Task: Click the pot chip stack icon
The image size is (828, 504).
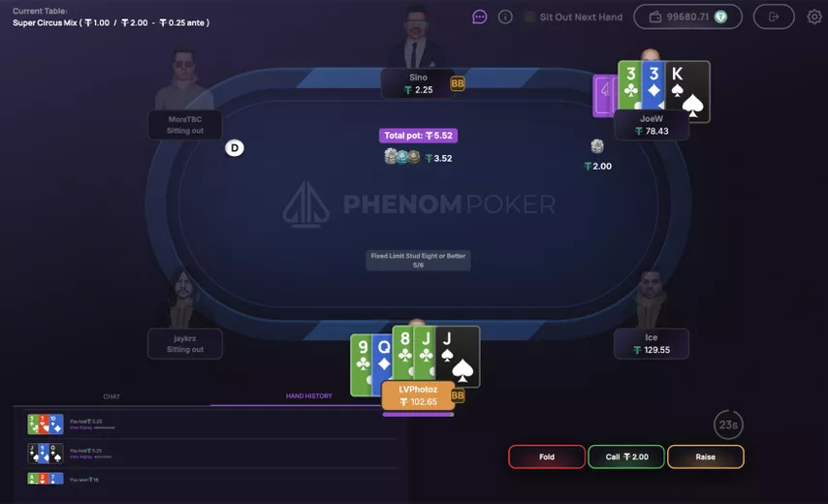Action: click(401, 157)
